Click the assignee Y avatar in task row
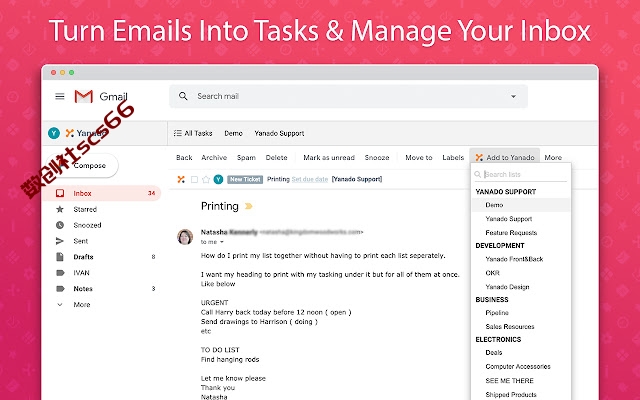This screenshot has height=400, width=640. pyautogui.click(x=218, y=179)
